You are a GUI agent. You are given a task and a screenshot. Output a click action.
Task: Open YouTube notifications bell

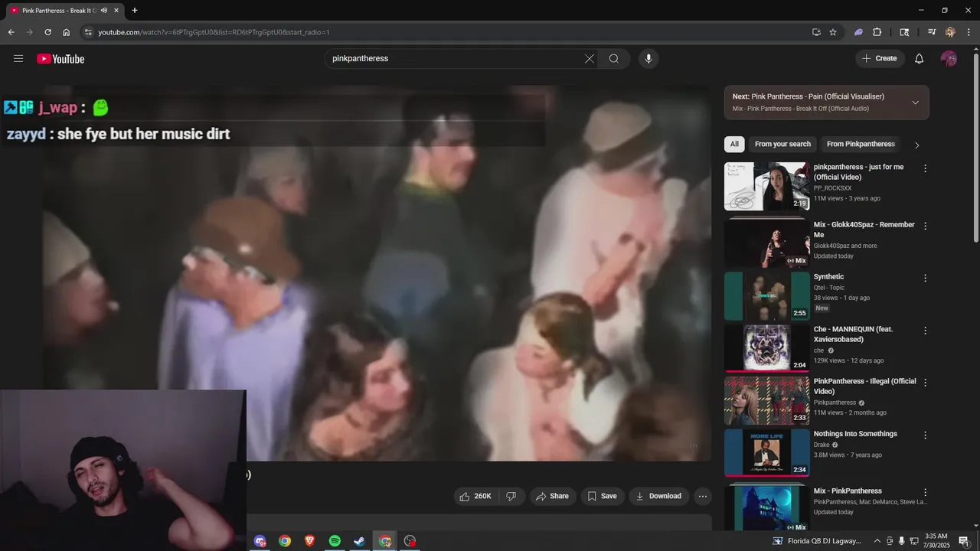tap(920, 59)
